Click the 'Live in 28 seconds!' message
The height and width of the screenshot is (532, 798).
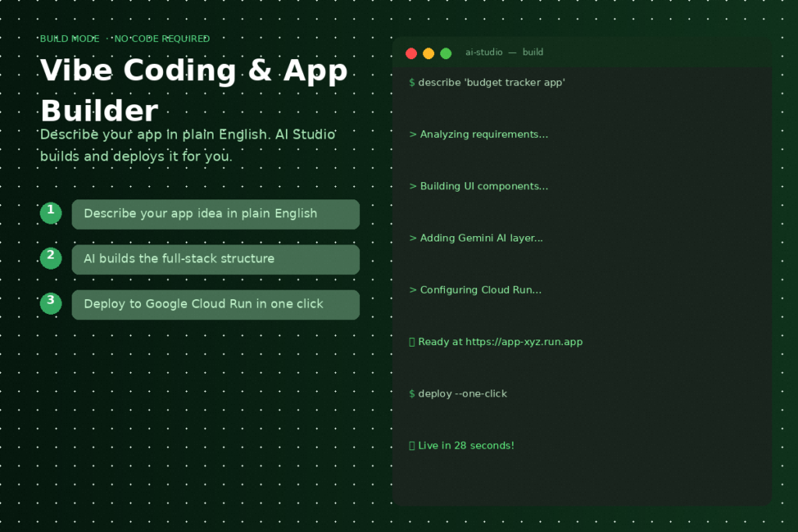[462, 445]
